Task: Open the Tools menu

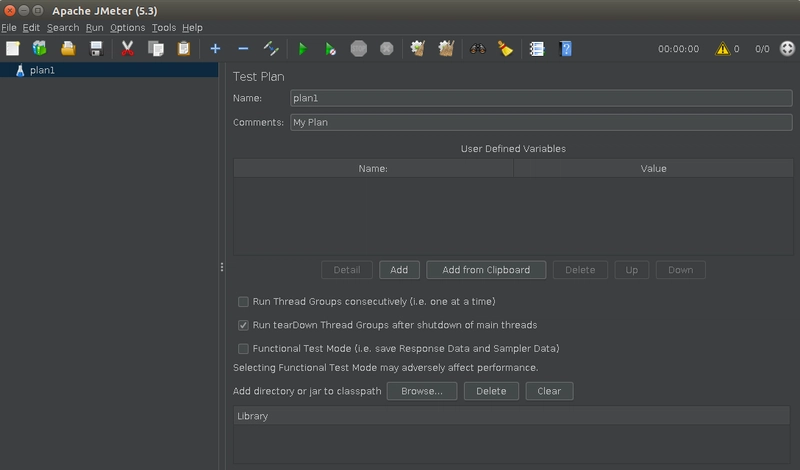Action: coord(164,28)
